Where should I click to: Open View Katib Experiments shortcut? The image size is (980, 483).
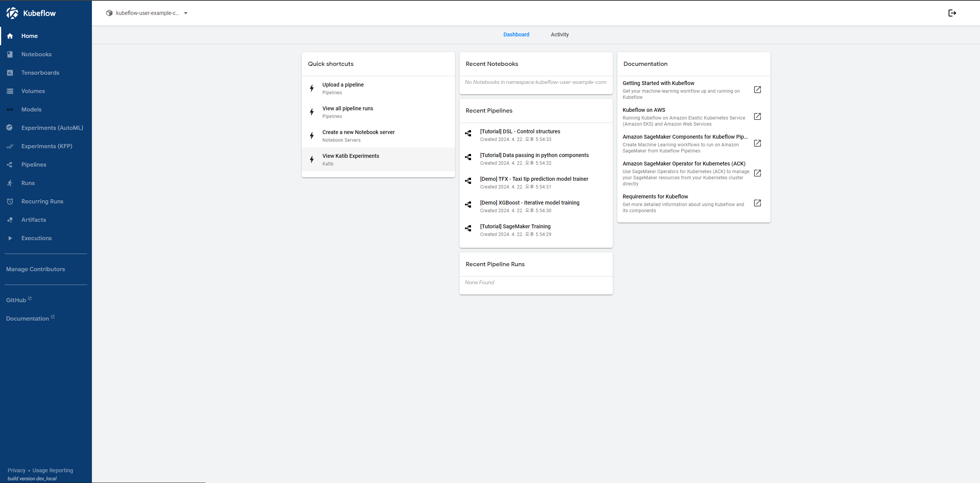(350, 156)
